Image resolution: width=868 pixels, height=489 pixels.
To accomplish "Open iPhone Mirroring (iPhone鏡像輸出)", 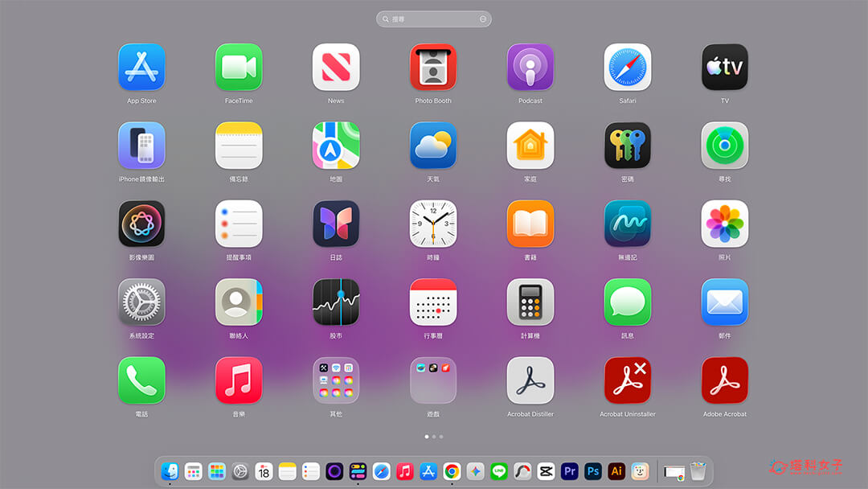I will pyautogui.click(x=141, y=146).
